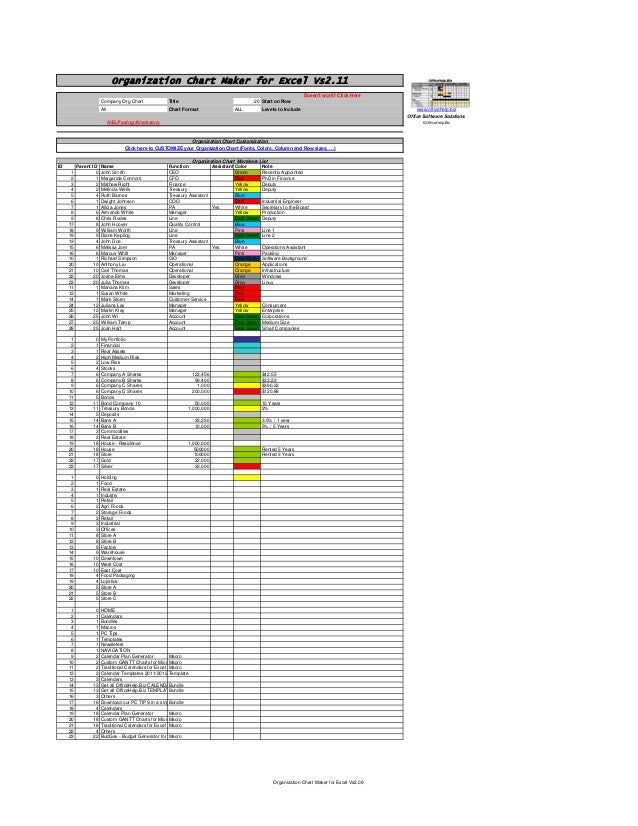Image resolution: width=638 pixels, height=826 pixels.
Task: Select John Smith's Green color cell
Action: tap(247, 173)
